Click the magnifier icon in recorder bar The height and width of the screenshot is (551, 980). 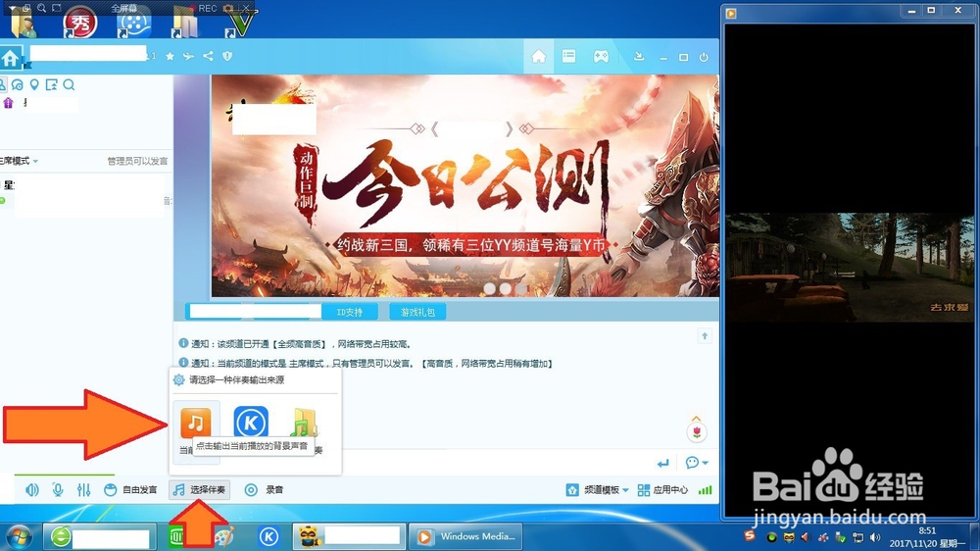(41, 8)
